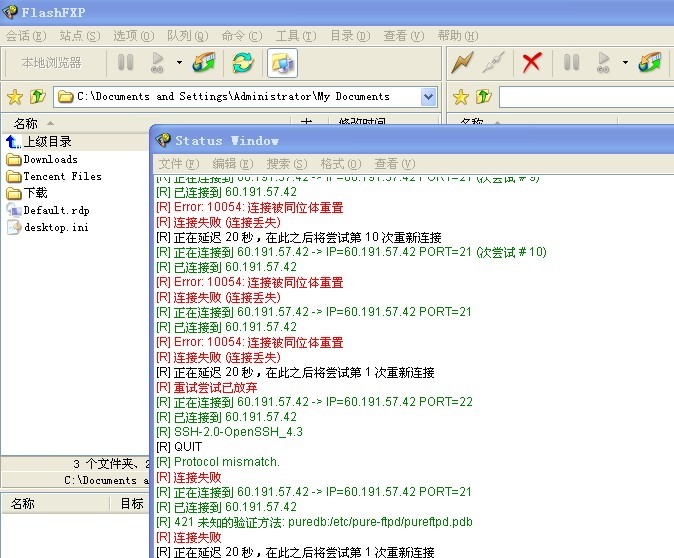Open the 会话 (Session) menu
674x558 pixels.
26,36
